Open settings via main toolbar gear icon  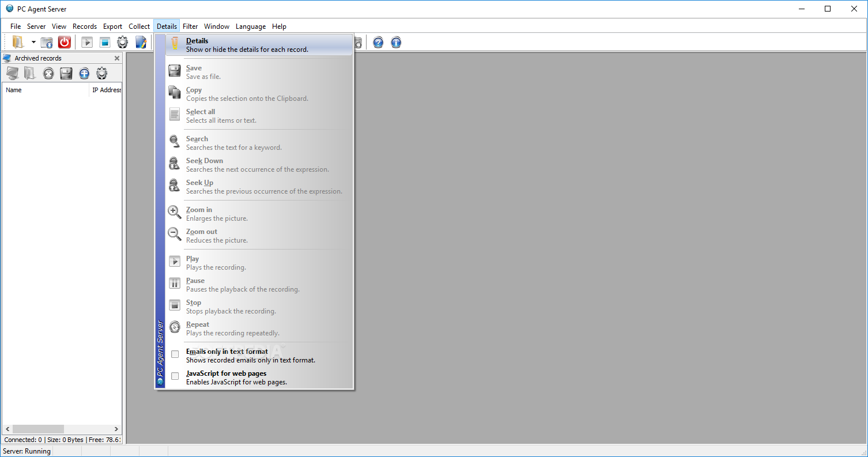123,42
